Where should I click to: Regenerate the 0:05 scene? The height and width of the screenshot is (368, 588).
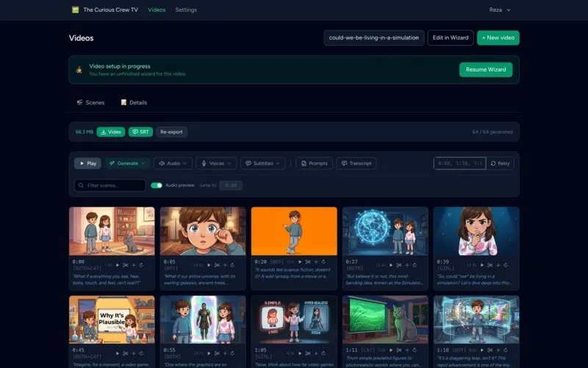[232, 265]
